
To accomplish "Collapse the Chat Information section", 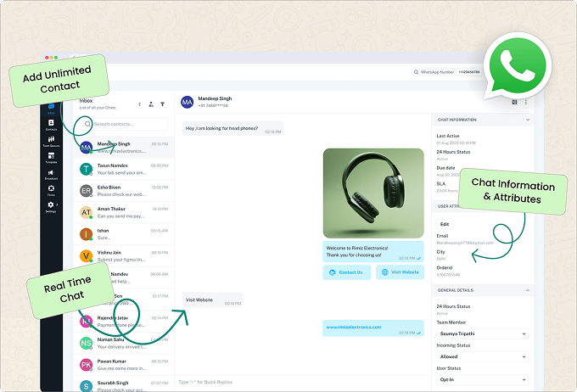I will (x=529, y=120).
